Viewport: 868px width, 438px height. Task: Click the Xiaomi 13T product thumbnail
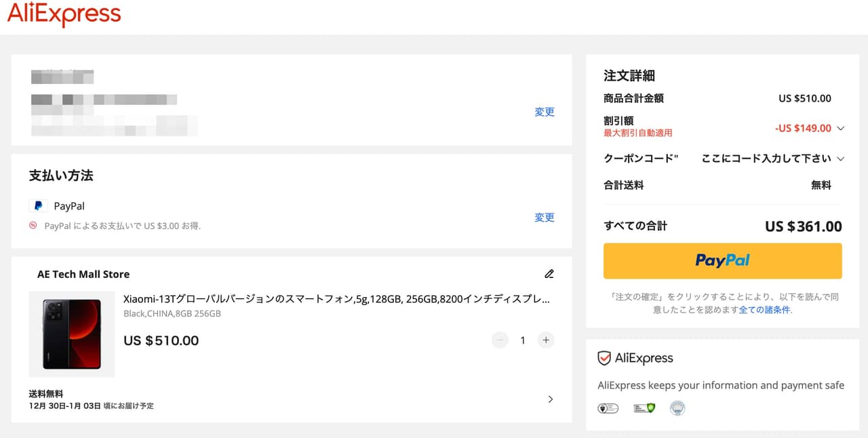click(x=72, y=334)
